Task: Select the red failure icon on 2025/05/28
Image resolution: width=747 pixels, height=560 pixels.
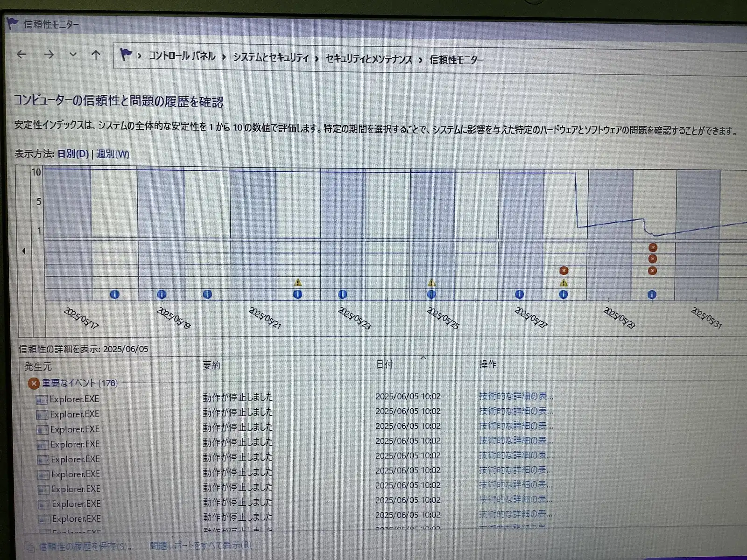Action: (564, 271)
